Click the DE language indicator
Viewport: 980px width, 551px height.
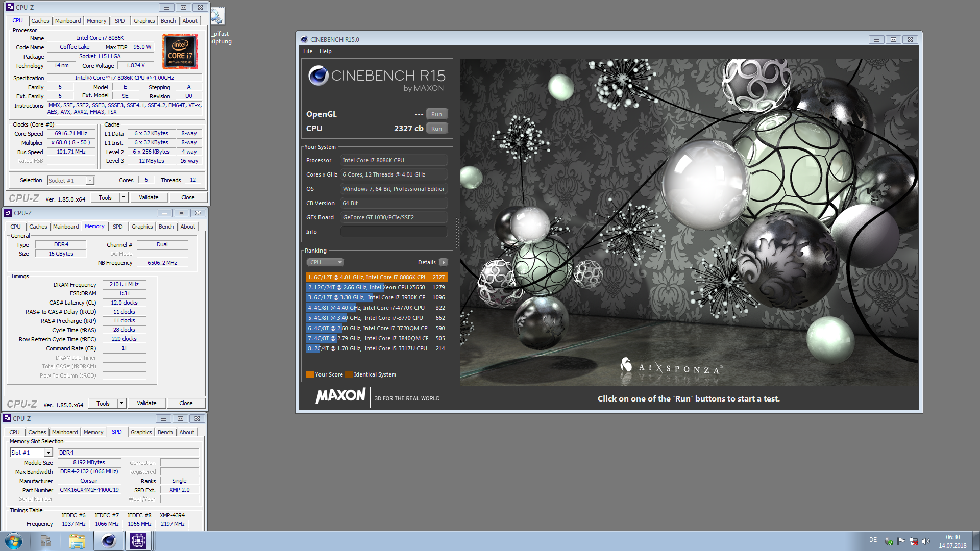(873, 540)
